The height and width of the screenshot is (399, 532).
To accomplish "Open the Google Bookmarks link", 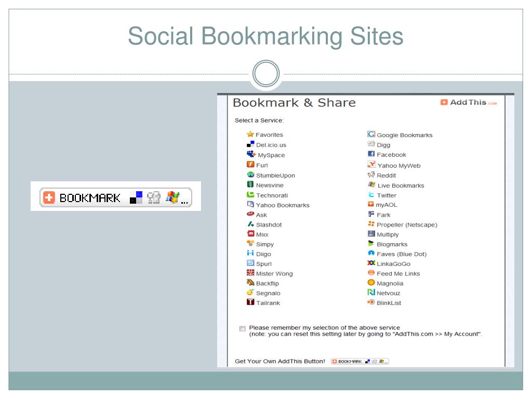I will click(404, 135).
